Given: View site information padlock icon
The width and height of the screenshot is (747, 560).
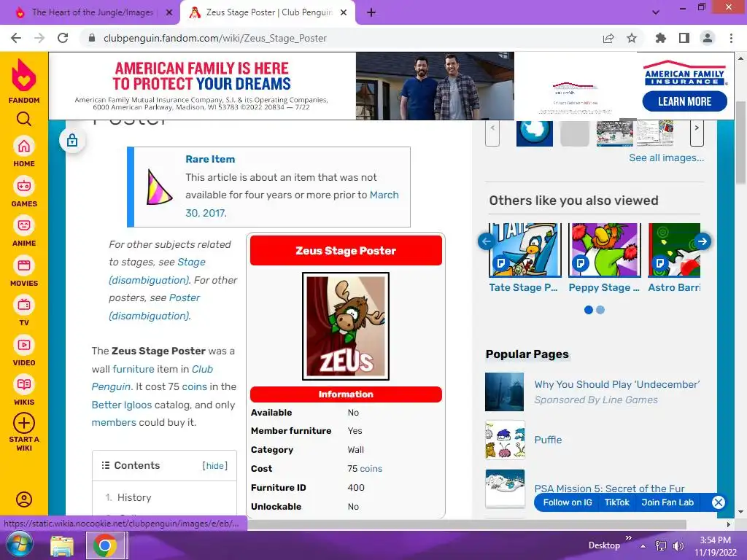Looking at the screenshot, I should point(93,38).
